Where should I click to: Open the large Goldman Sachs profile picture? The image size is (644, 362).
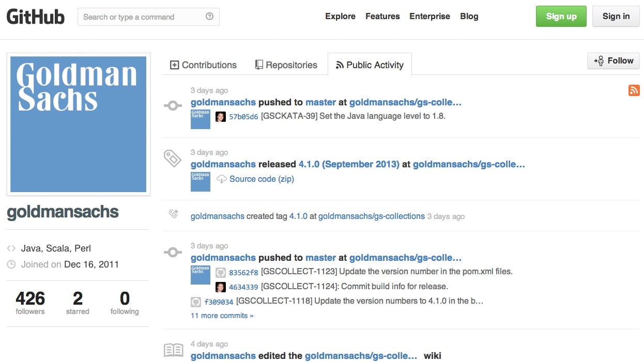[x=79, y=124]
